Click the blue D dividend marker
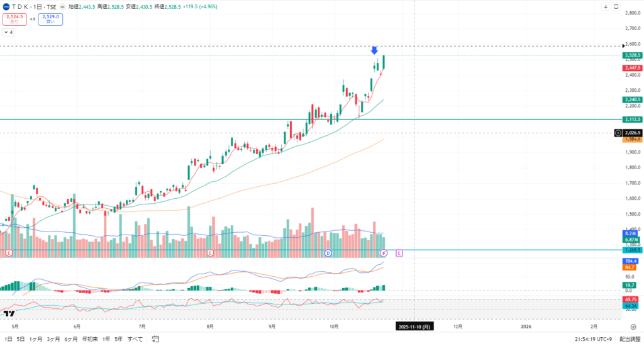 [x=328, y=253]
